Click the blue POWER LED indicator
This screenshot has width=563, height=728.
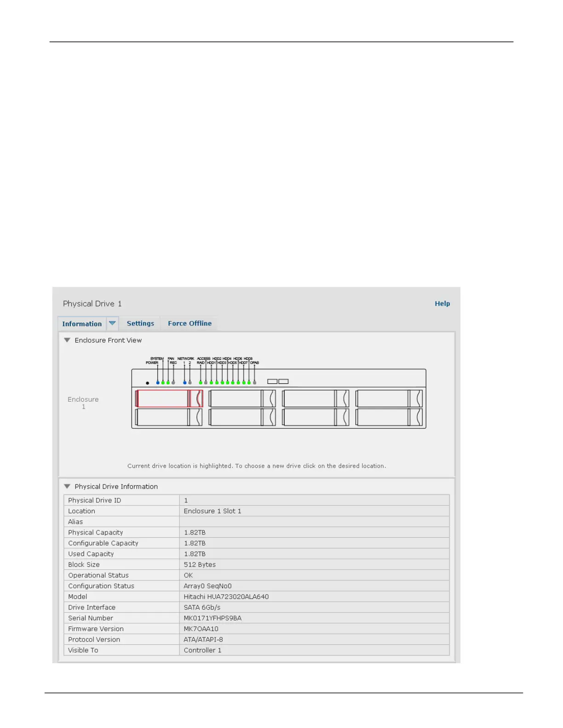coord(158,382)
